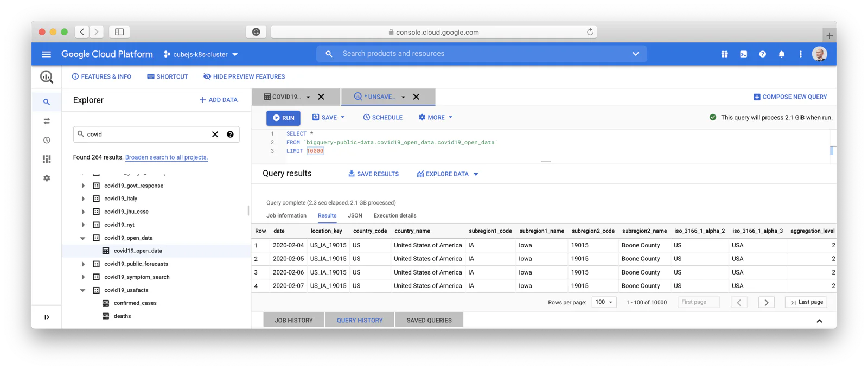Switch to the Results tab
The width and height of the screenshot is (868, 370).
click(327, 216)
